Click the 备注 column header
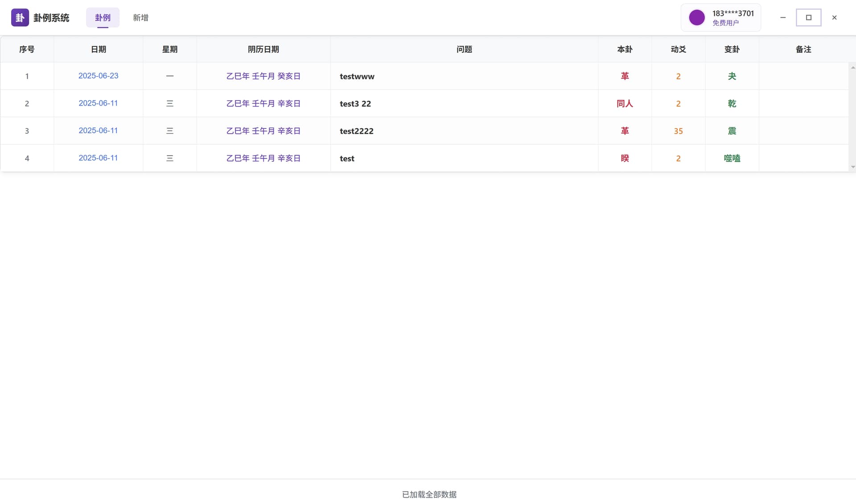The height and width of the screenshot is (504, 856). 803,49
